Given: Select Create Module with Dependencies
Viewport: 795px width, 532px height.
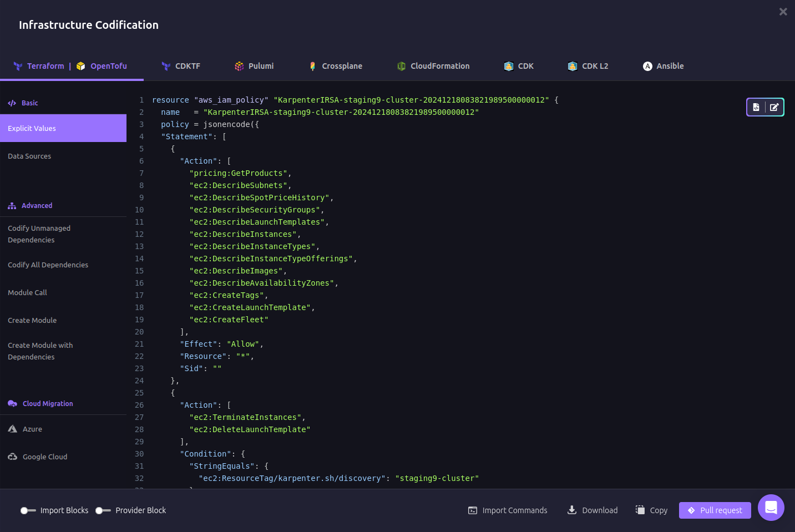Looking at the screenshot, I should point(63,351).
